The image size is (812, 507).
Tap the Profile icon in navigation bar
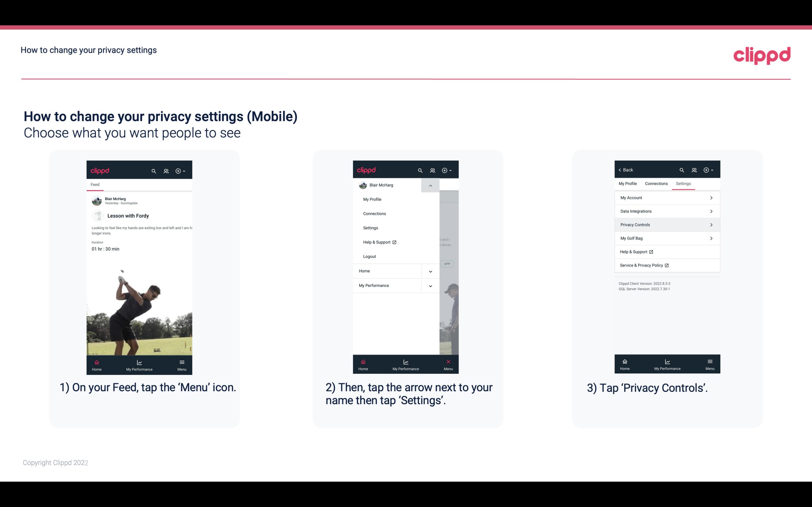point(166,170)
